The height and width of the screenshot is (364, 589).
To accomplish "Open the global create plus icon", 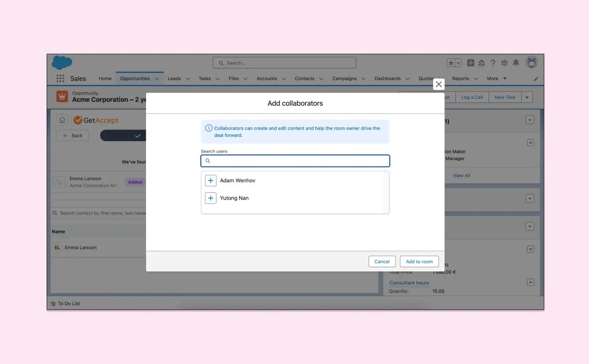I will coord(470,63).
